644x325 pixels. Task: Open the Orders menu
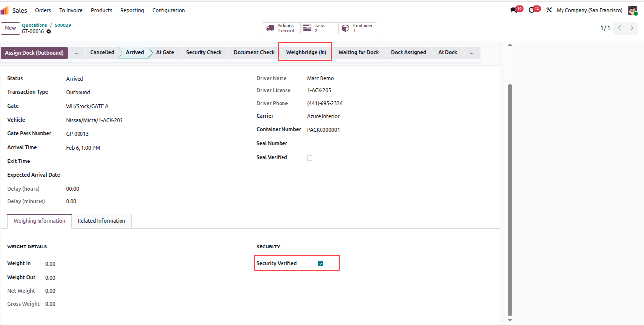43,10
